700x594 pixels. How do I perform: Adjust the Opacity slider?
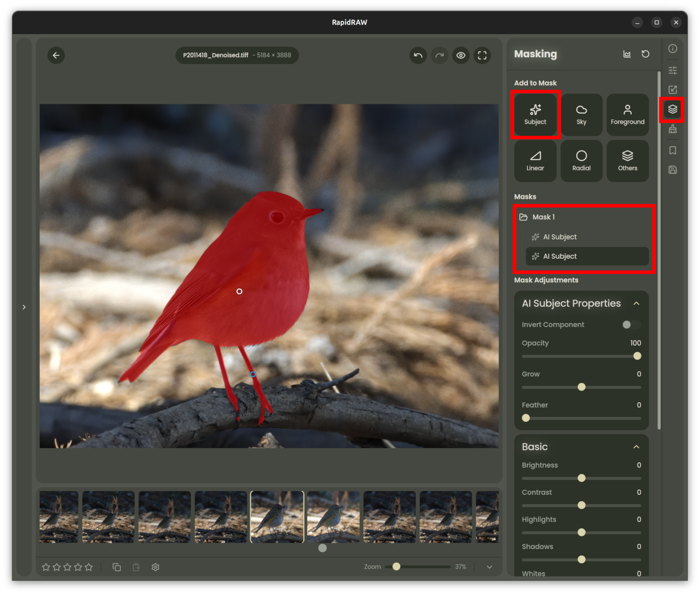click(582, 356)
